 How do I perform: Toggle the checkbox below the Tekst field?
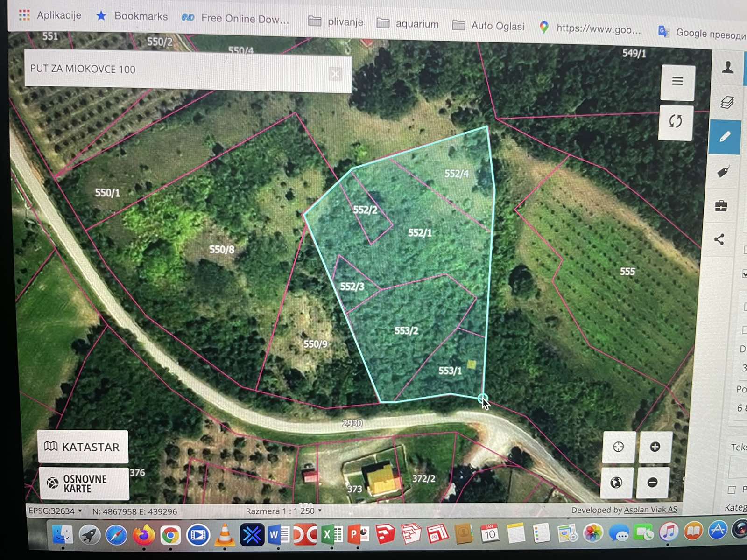click(732, 490)
